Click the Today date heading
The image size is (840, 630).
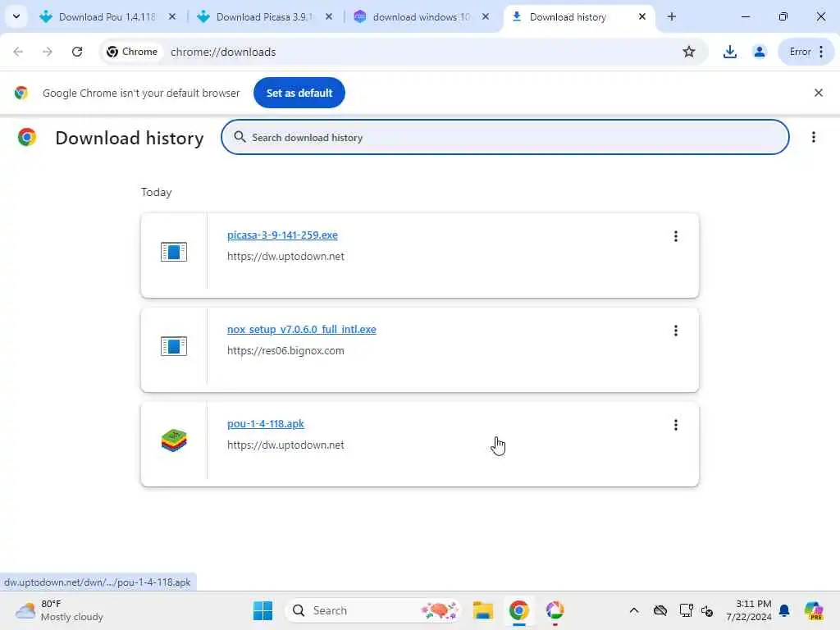click(x=157, y=192)
